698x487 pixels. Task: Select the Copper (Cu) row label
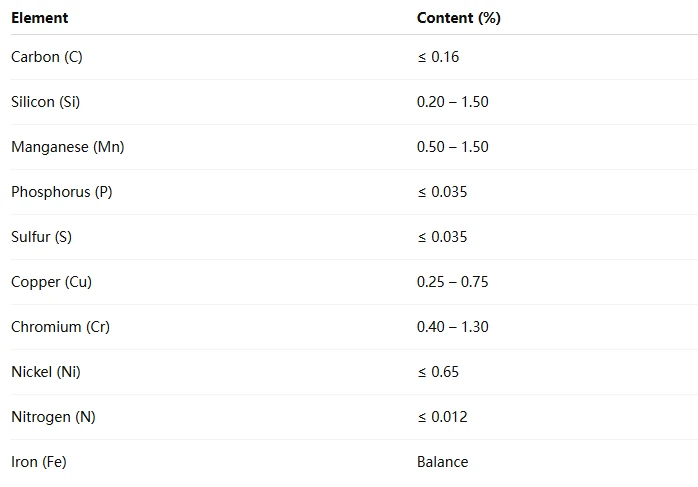[52, 282]
